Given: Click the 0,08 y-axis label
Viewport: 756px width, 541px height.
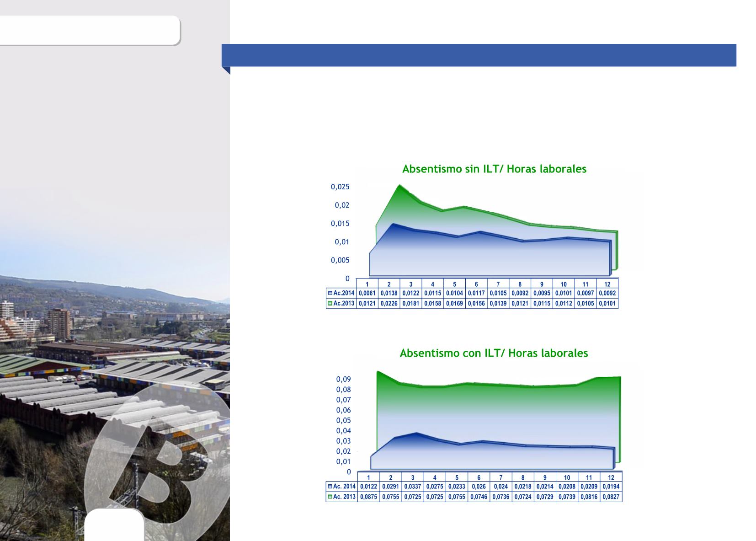Looking at the screenshot, I should [344, 390].
